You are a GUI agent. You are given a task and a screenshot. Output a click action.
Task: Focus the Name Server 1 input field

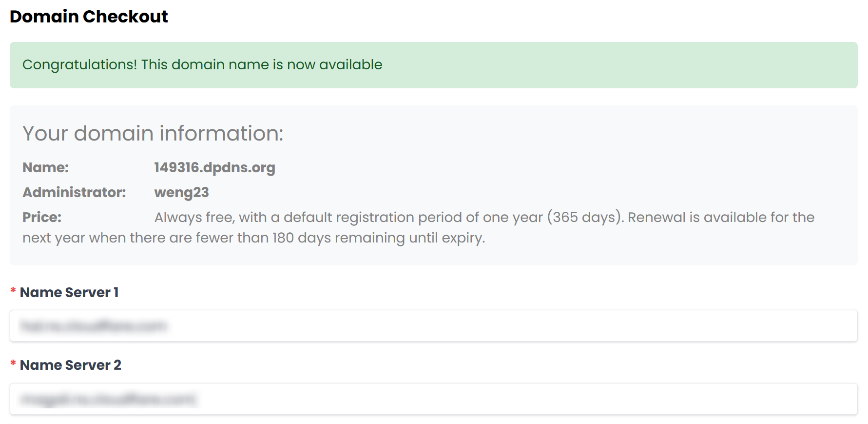(433, 326)
